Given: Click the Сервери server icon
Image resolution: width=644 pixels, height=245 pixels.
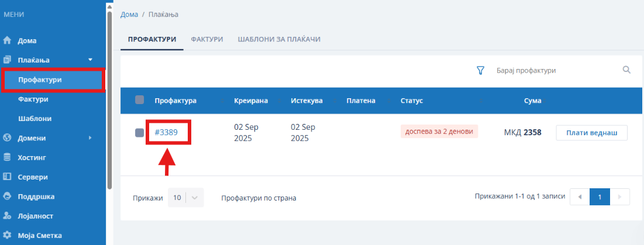Looking at the screenshot, I should pyautogui.click(x=8, y=177).
